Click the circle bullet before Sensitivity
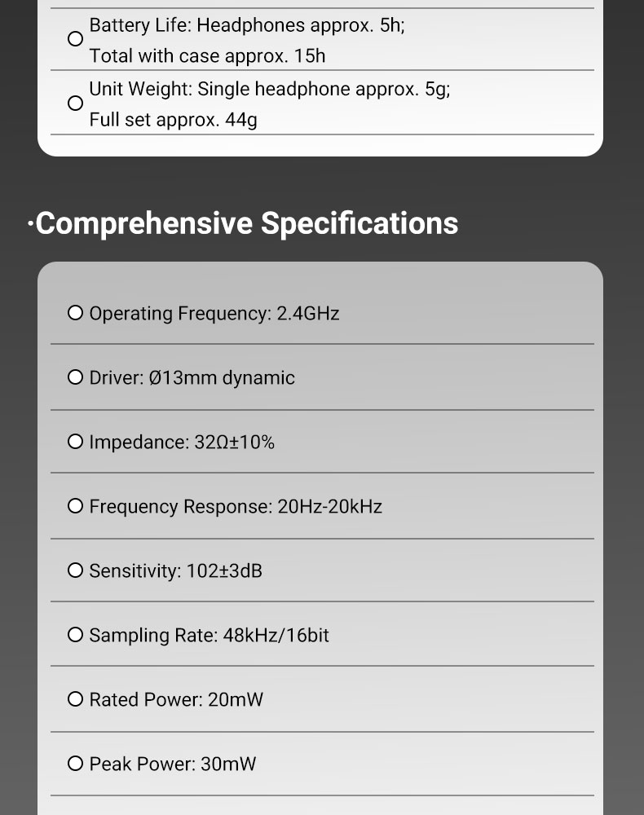Image resolution: width=644 pixels, height=815 pixels. (x=75, y=570)
